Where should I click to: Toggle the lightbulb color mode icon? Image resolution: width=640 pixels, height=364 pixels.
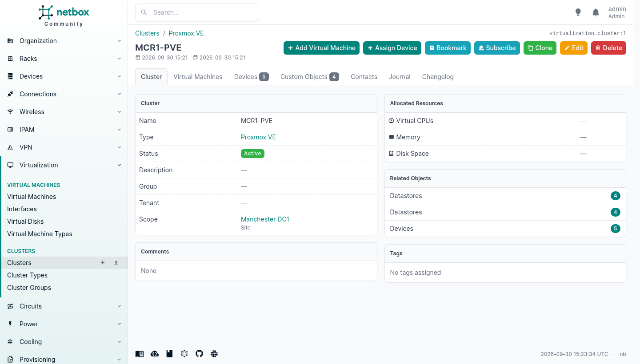[578, 12]
